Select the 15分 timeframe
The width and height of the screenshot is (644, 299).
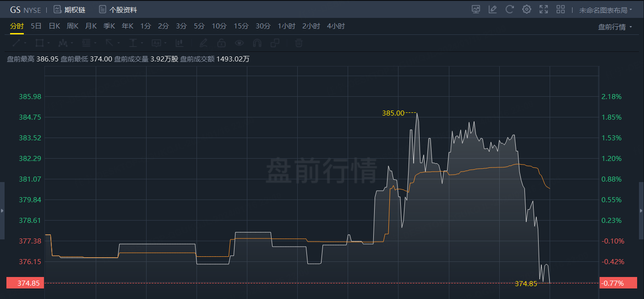pos(241,26)
